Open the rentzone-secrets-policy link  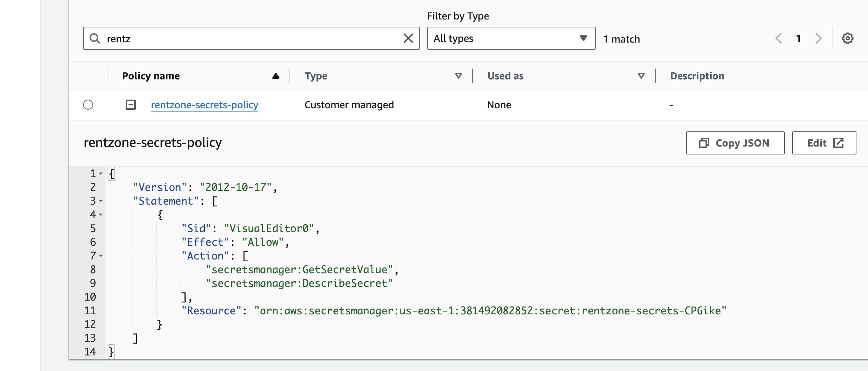point(204,105)
